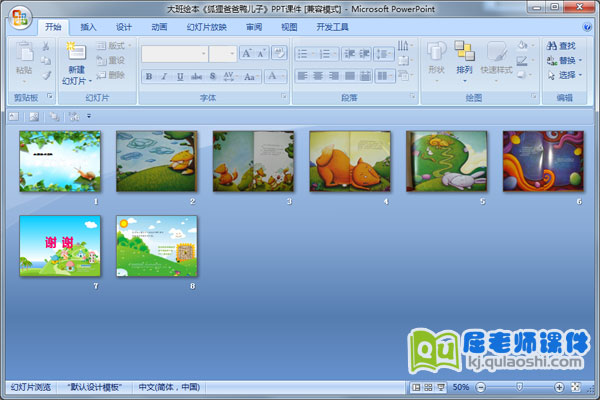
Task: Click zoom out minus button
Action: point(480,387)
